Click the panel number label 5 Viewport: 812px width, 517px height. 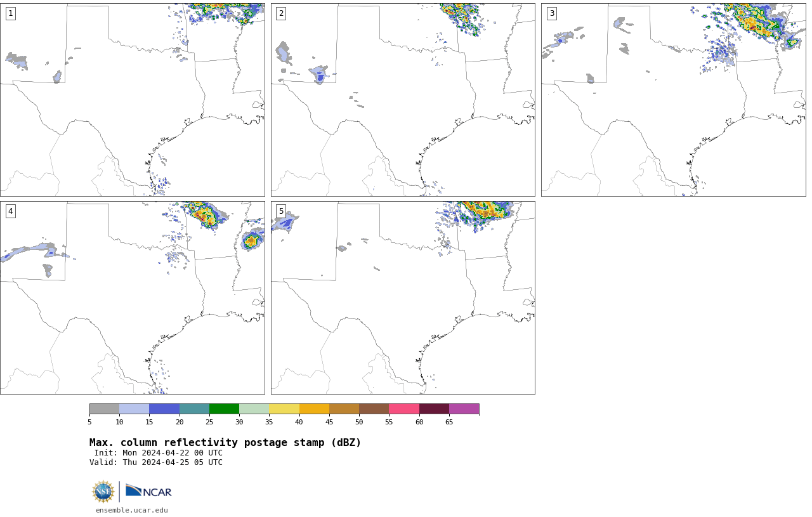281,211
